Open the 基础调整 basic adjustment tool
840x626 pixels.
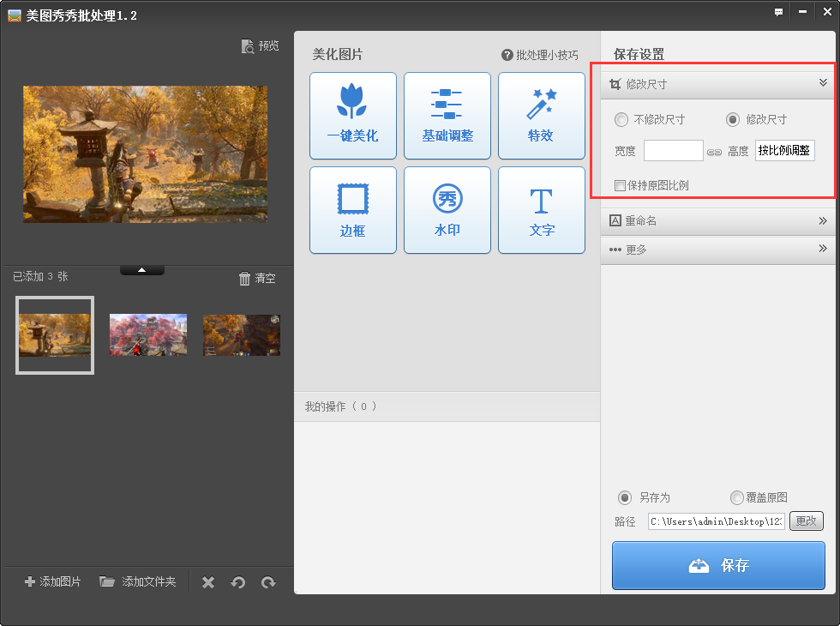point(447,115)
